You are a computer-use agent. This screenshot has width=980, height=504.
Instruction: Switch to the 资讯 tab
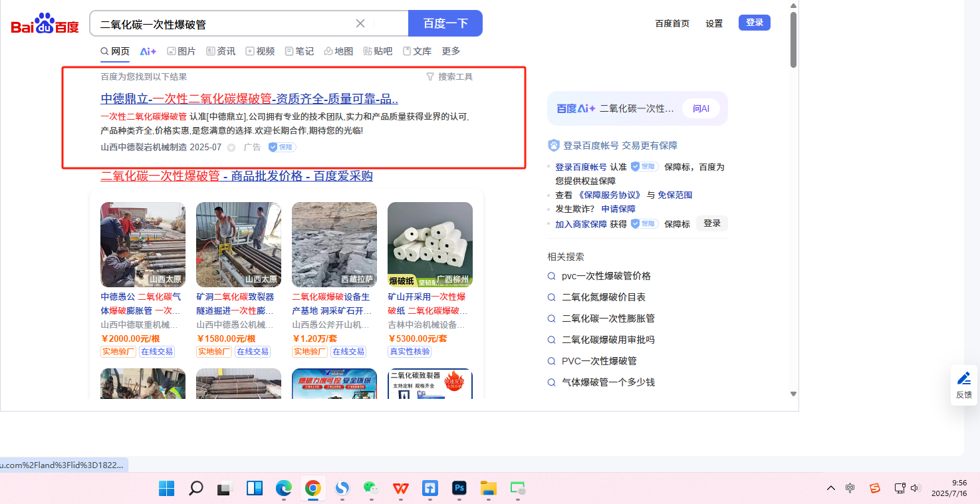click(221, 51)
